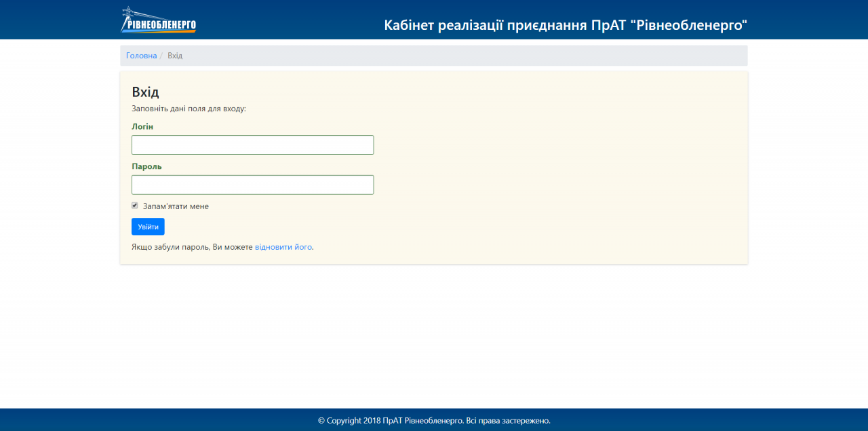868x431 pixels.
Task: Click the Вхід form heading
Action: point(145,92)
